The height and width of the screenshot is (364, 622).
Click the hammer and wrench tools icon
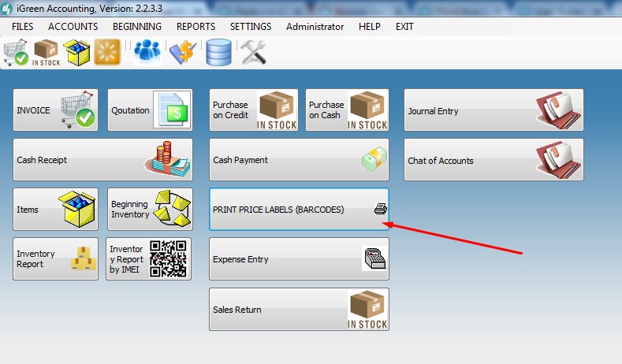pyautogui.click(x=254, y=52)
